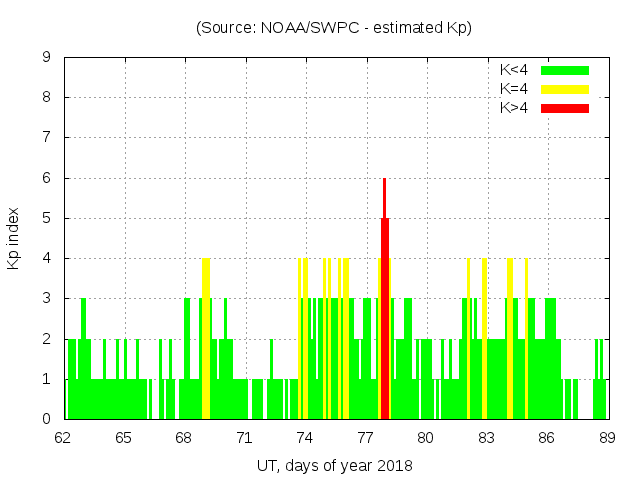The width and height of the screenshot is (640, 480).
Task: Click the yellow K=4 legend swatch
Action: click(565, 89)
